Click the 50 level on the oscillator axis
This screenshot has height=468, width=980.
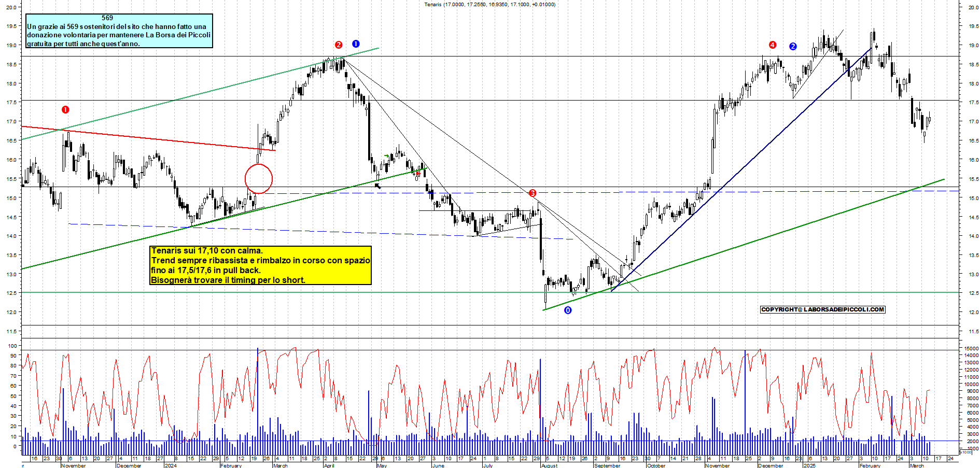(13, 396)
